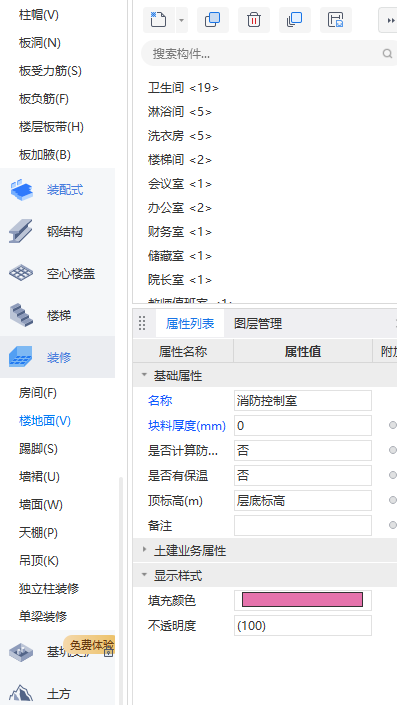The image size is (397, 705).
Task: Open the 是否计算防... value field
Action: [303, 451]
